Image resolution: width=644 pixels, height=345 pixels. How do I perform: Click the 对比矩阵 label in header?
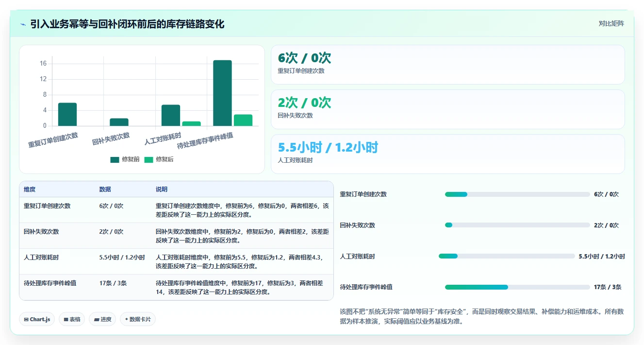click(611, 23)
